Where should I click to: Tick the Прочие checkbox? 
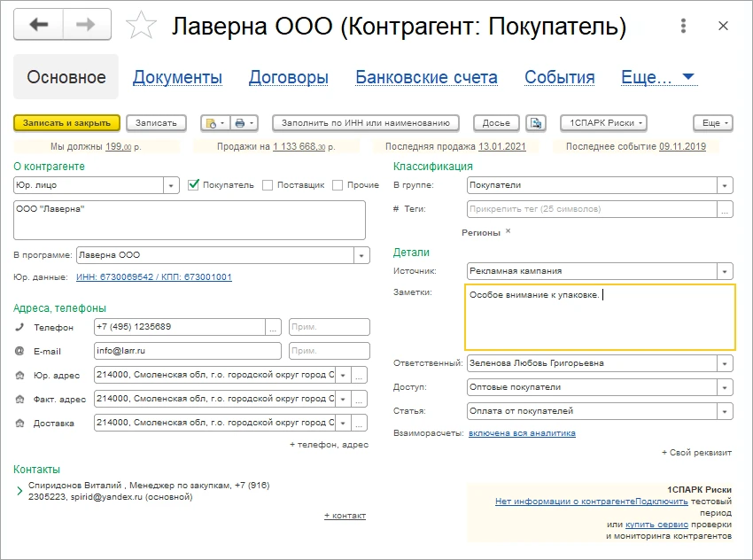coord(338,185)
